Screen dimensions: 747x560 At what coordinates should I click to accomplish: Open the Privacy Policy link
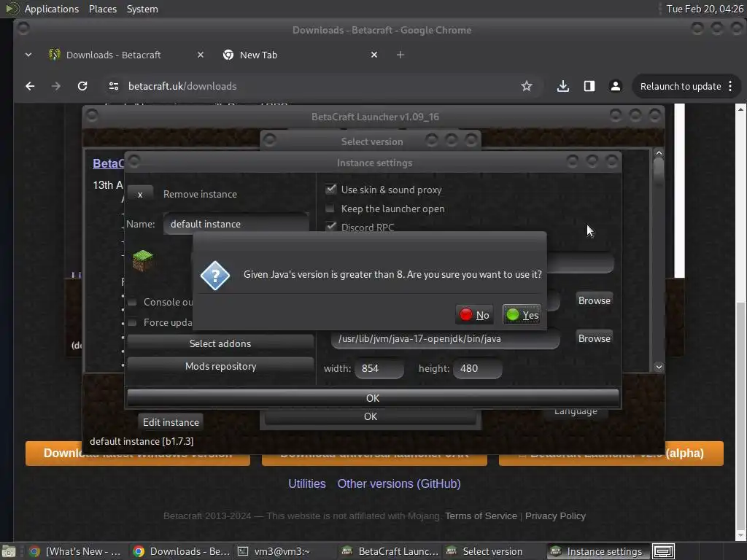[555, 516]
